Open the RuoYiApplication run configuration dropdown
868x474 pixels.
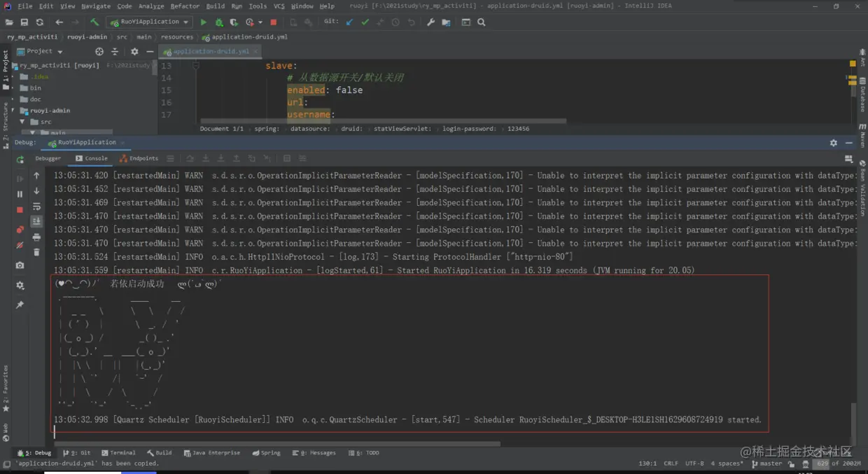[150, 22]
